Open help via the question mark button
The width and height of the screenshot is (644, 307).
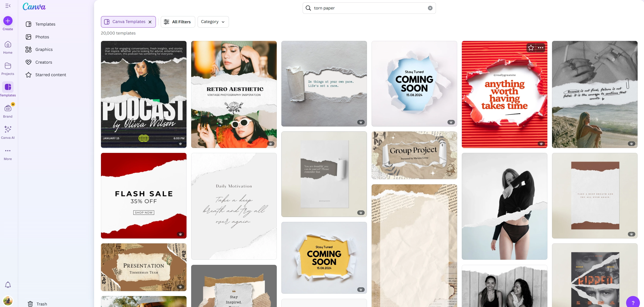tap(633, 303)
